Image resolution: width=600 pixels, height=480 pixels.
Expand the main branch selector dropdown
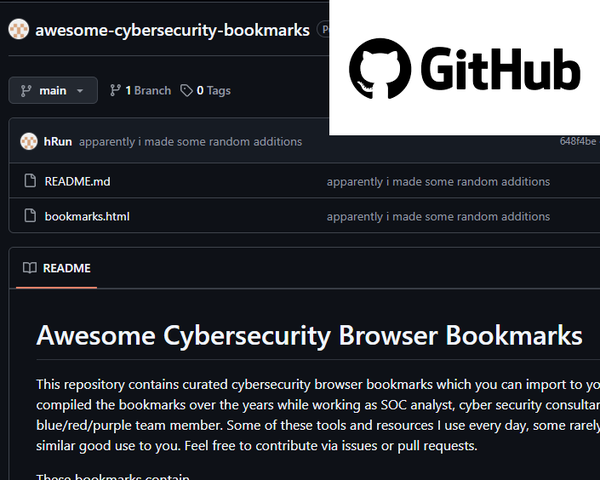coord(54,90)
